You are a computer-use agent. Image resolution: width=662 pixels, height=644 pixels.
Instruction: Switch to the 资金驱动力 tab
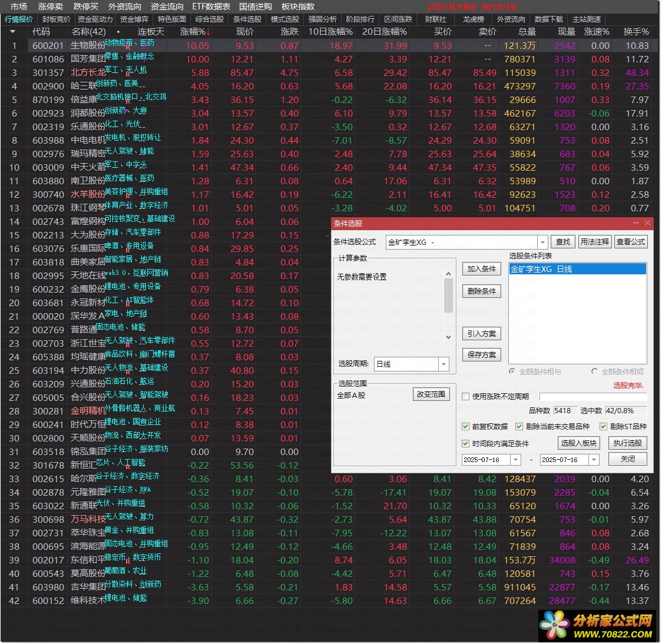pyautogui.click(x=95, y=19)
